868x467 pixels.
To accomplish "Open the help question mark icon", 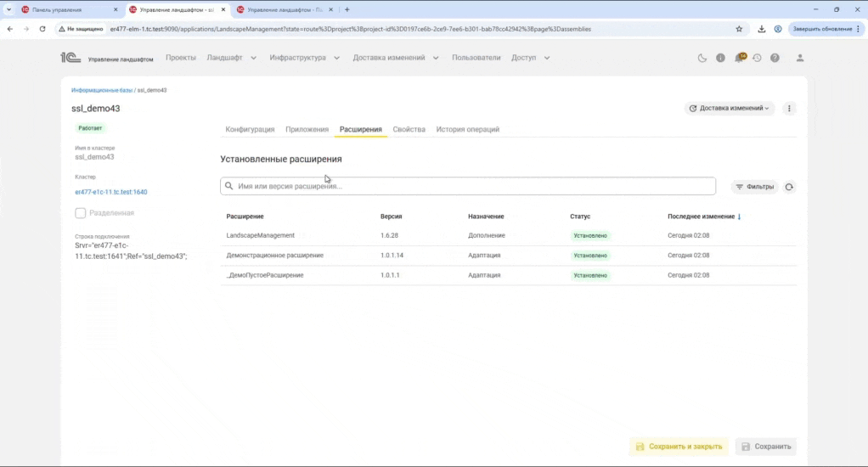I will [x=775, y=58].
